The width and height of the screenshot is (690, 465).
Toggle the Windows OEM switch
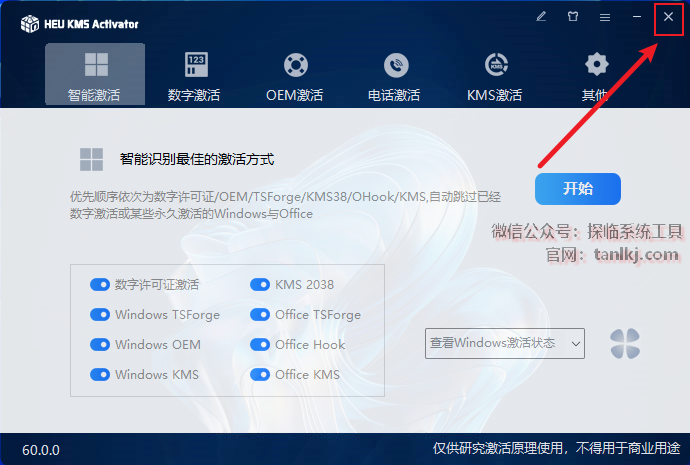[100, 344]
